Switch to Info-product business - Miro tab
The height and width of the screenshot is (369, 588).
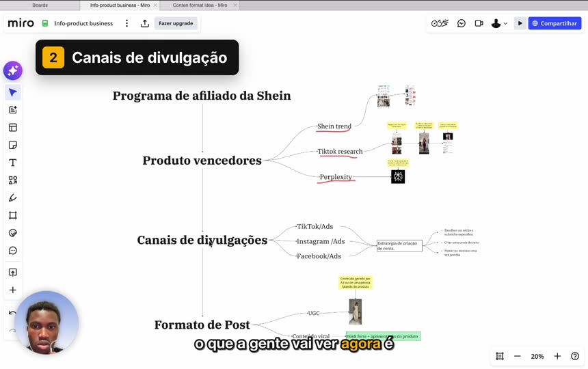pyautogui.click(x=120, y=5)
